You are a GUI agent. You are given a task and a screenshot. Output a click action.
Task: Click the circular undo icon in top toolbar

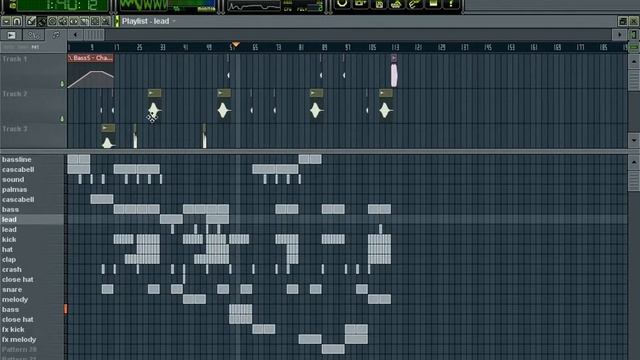point(342,4)
